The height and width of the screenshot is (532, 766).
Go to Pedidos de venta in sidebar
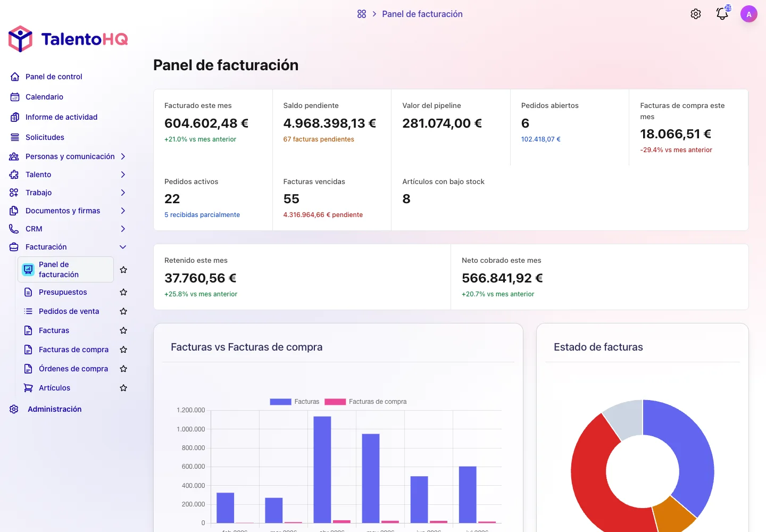pos(69,311)
